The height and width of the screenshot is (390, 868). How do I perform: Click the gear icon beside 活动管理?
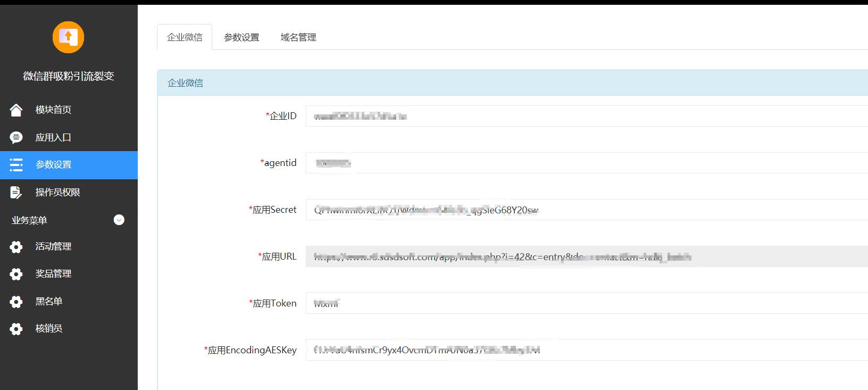point(16,247)
